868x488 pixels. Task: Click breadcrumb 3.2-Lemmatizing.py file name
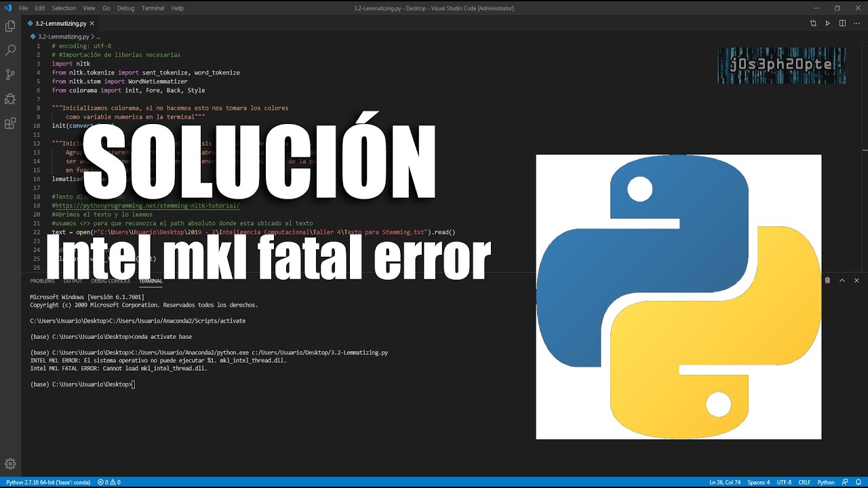point(62,37)
